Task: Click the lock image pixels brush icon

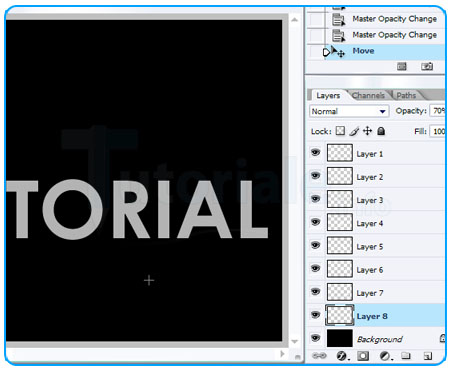Action: coord(354,131)
